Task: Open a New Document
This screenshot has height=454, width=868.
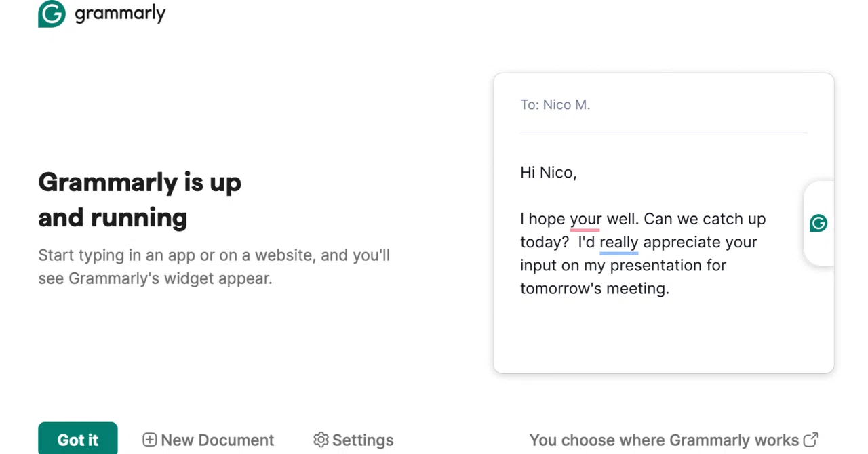Action: click(208, 440)
